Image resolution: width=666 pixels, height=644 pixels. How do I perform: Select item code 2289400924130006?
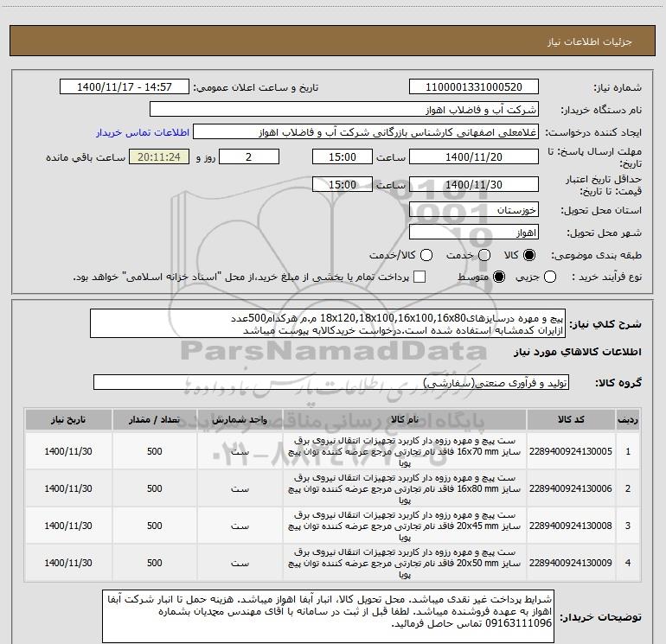(571, 488)
